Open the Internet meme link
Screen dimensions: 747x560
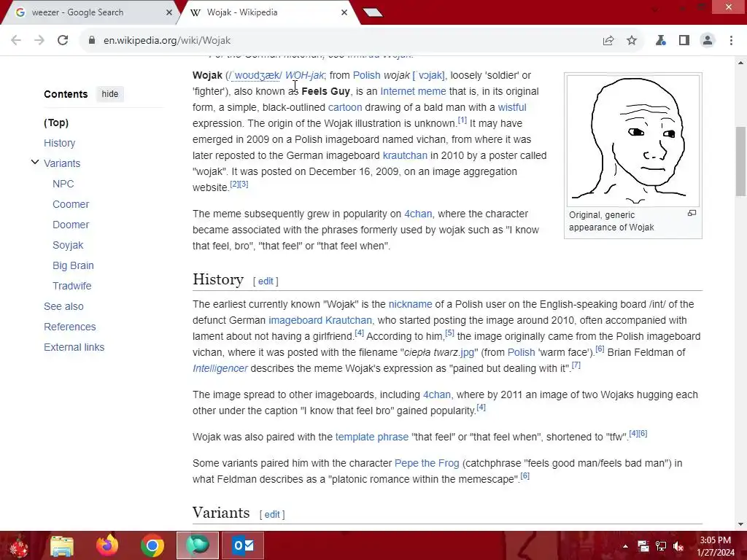(x=413, y=91)
